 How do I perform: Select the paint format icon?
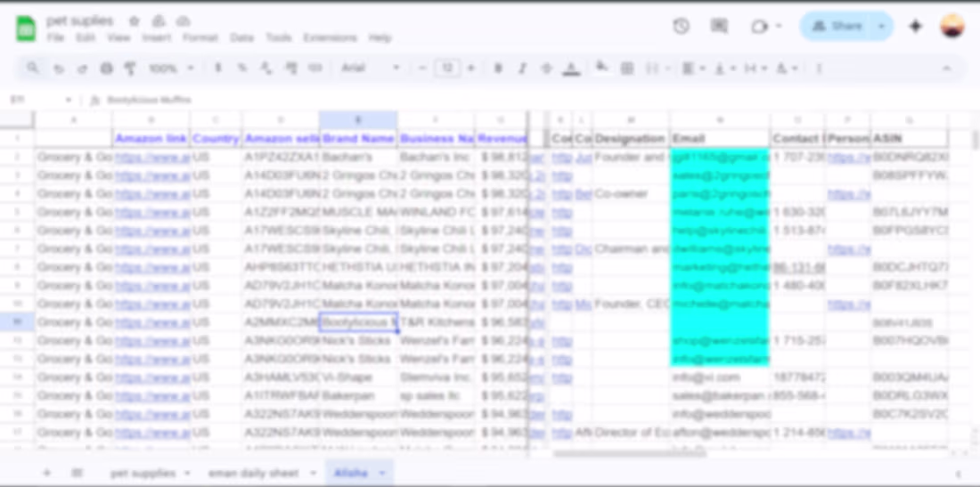(x=130, y=68)
